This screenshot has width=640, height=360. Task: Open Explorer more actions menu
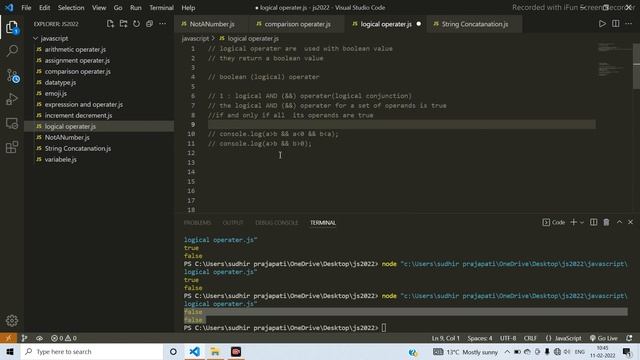(162, 24)
